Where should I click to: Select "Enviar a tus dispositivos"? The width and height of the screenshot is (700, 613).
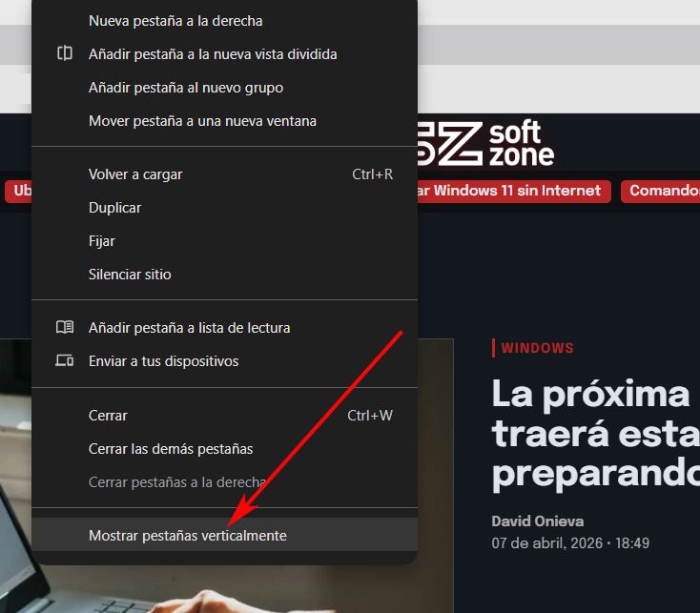tap(224, 361)
